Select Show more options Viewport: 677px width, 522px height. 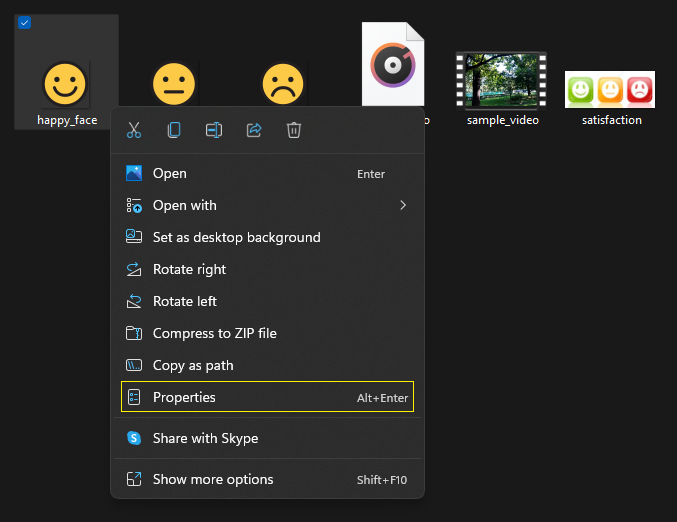tap(267, 479)
